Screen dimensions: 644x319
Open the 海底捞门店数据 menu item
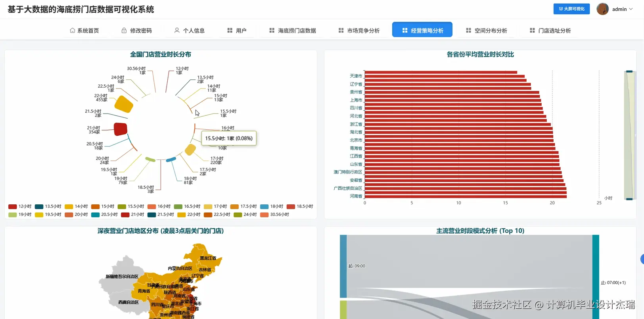coord(293,31)
